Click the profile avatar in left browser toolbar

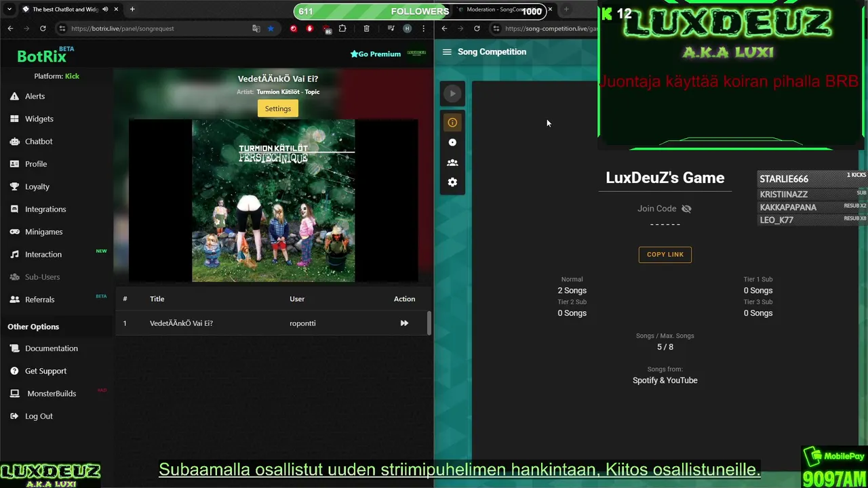tap(407, 28)
